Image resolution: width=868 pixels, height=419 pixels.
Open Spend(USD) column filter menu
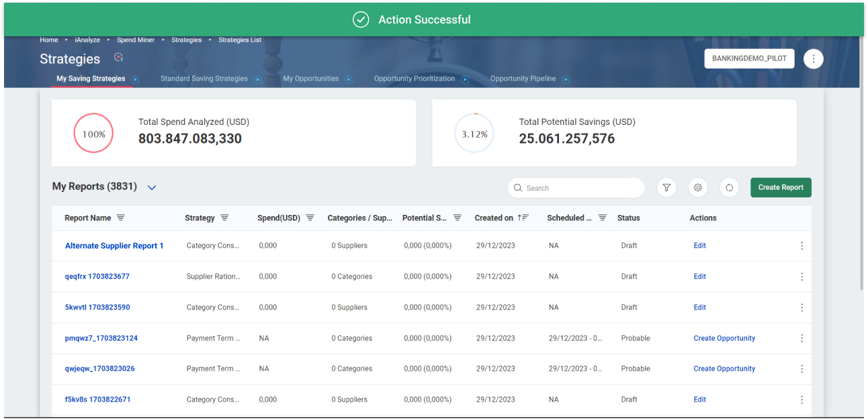click(x=310, y=218)
